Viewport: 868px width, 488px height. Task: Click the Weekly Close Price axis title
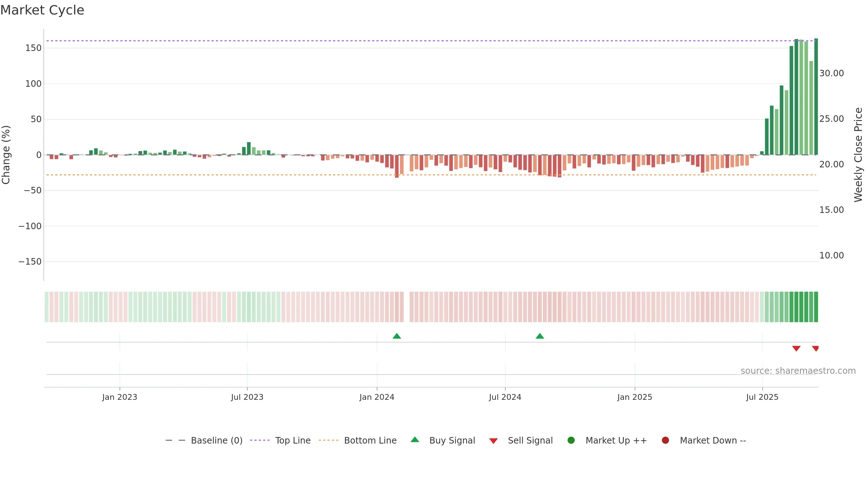coord(858,155)
